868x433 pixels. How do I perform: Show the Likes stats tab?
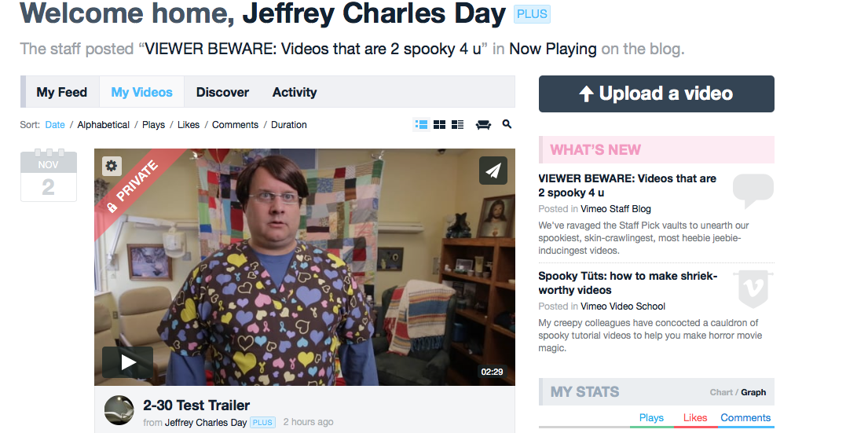pyautogui.click(x=695, y=418)
